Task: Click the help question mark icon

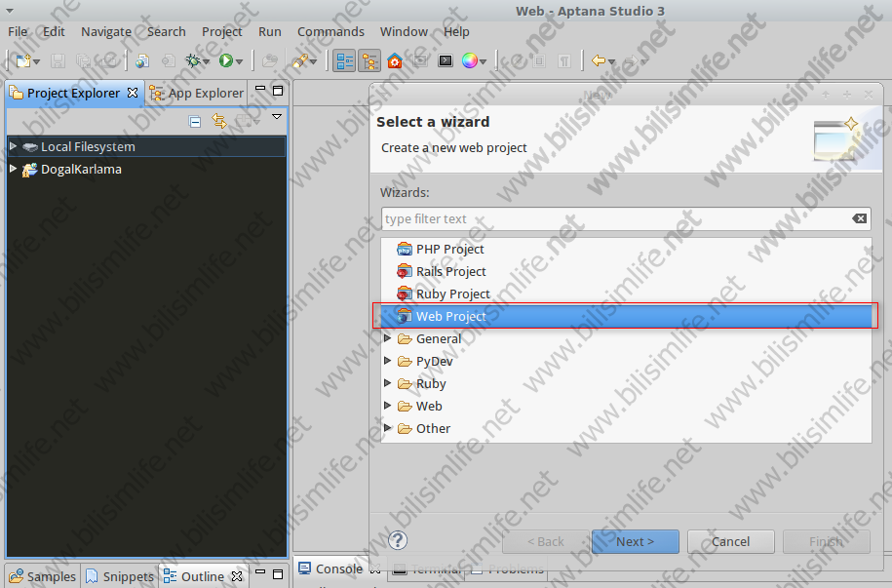Action: tap(398, 540)
